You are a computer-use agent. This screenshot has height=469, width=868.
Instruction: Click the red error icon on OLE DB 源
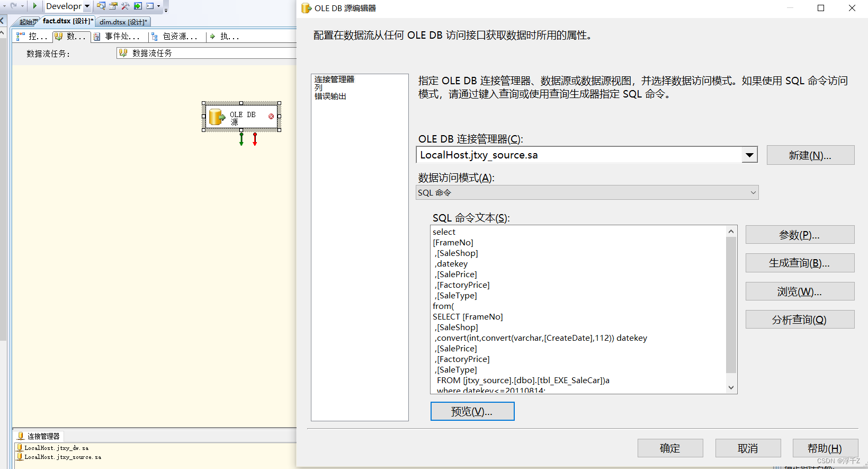click(x=271, y=116)
